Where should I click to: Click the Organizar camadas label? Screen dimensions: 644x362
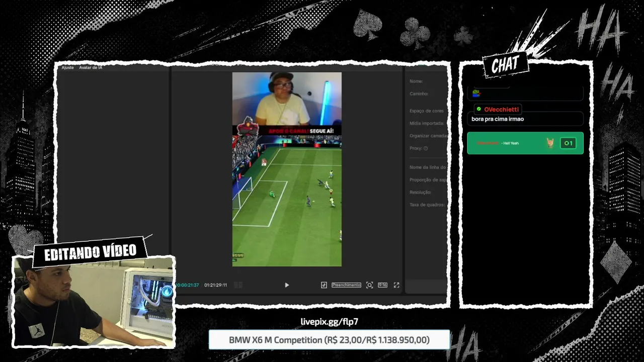pyautogui.click(x=428, y=136)
